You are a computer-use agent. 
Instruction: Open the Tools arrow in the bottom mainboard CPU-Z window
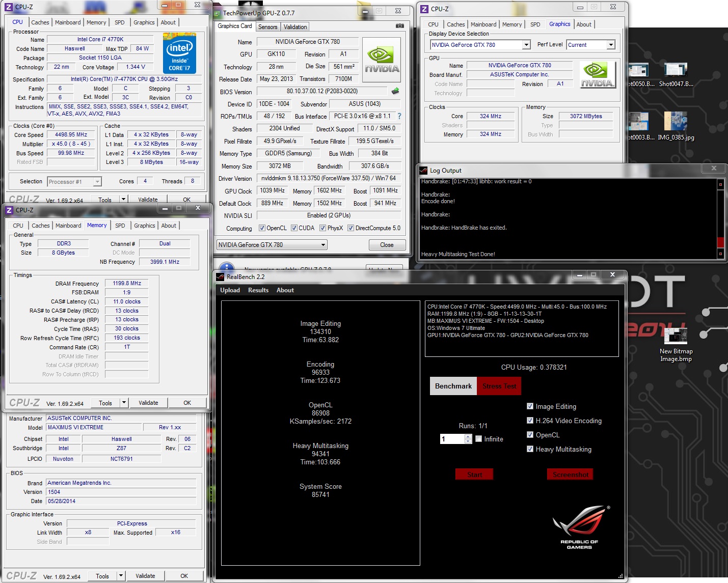(121, 576)
